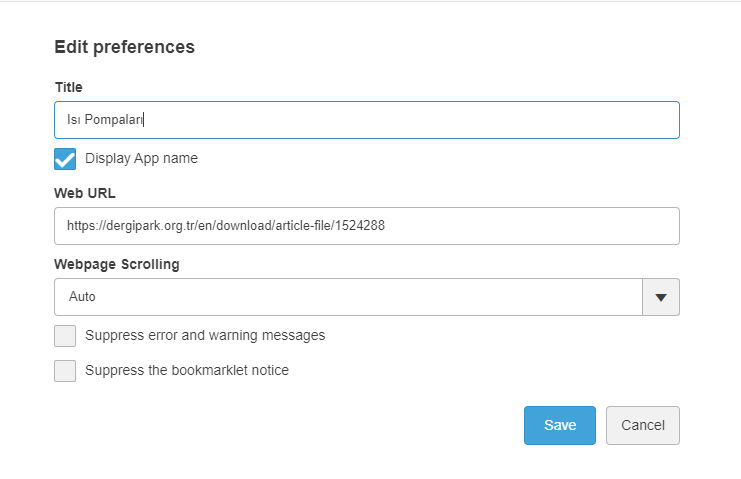Click the bold 'Title' field label
The height and width of the screenshot is (479, 741).
(68, 87)
